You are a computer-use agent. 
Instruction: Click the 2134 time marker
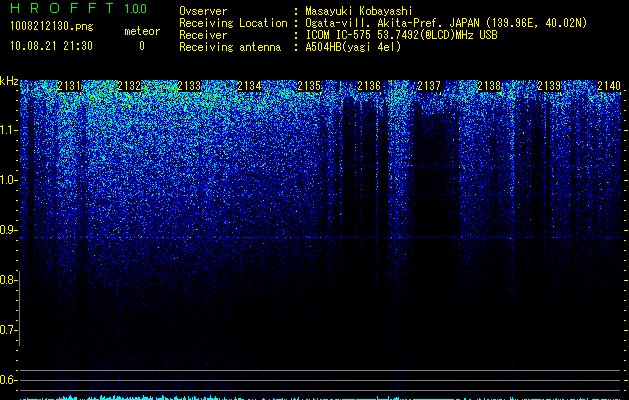coord(249,86)
